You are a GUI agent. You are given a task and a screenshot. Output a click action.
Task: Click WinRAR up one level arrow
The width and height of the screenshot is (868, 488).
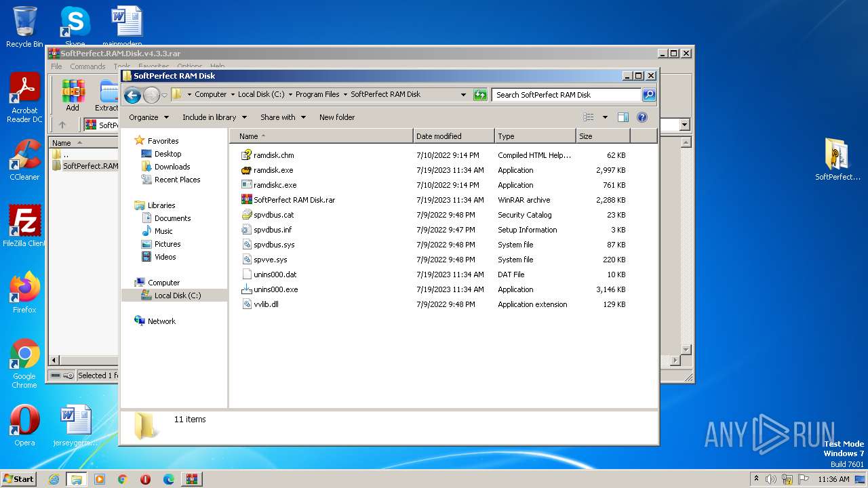tap(62, 125)
